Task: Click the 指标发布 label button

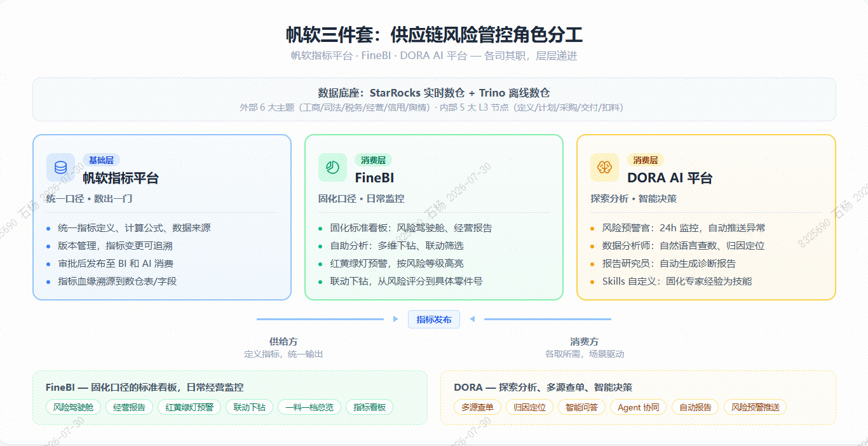Action: click(434, 320)
